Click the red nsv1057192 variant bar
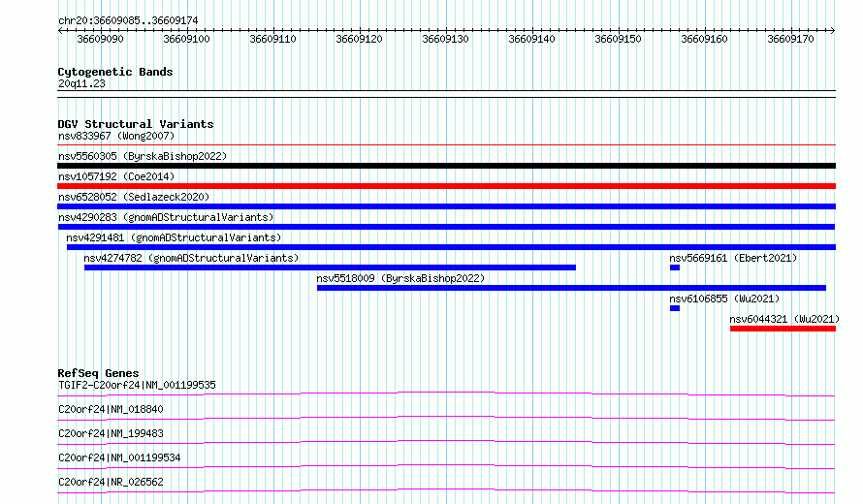The height and width of the screenshot is (504, 863). tap(446, 186)
